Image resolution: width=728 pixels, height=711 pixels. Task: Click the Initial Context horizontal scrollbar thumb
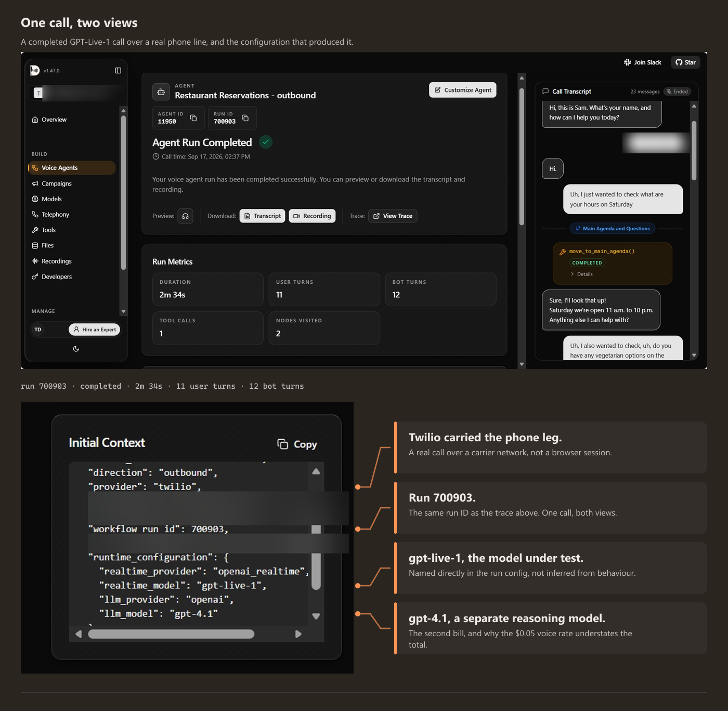pos(171,634)
